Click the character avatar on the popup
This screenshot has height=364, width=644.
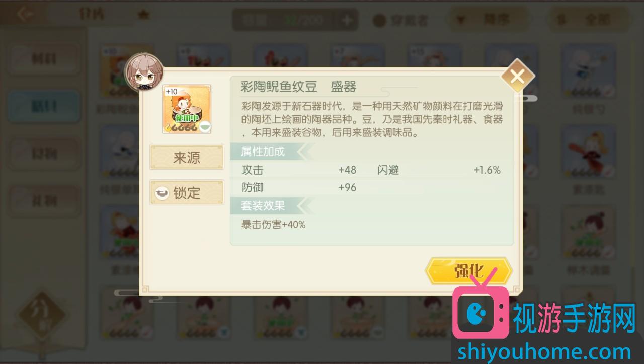(144, 72)
